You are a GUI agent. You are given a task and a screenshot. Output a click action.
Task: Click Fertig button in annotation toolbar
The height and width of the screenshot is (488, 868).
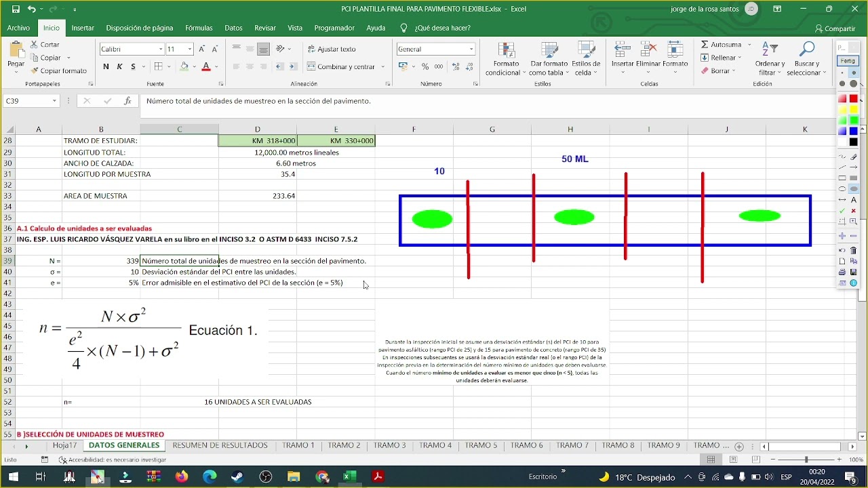[x=848, y=60]
